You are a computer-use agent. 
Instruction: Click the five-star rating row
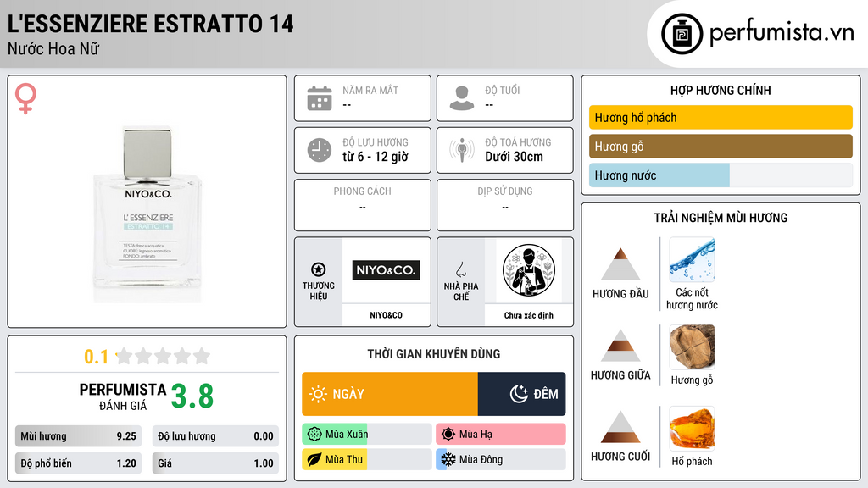coord(163,357)
